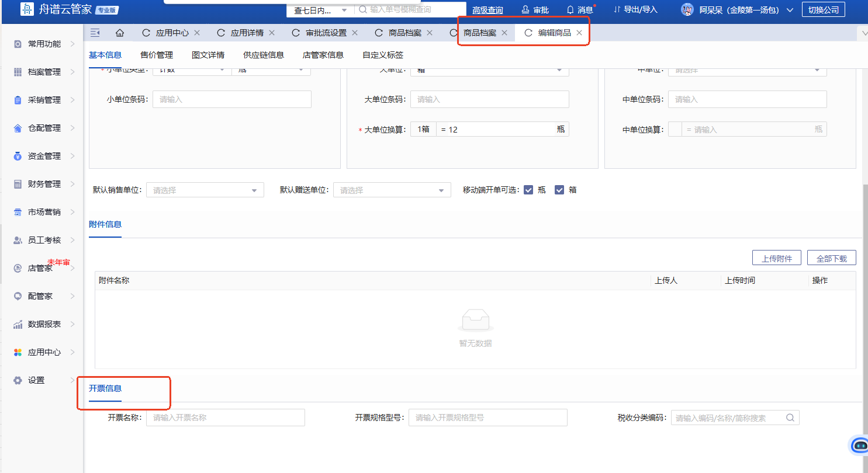The width and height of the screenshot is (868, 473).
Task: Uncheck the 箱 mobile unit checkbox
Action: [559, 190]
